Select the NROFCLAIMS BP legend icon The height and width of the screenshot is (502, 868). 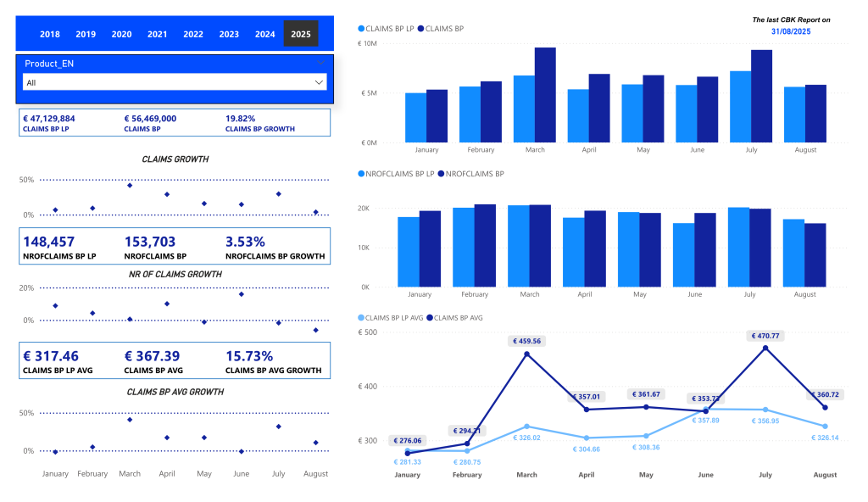[x=440, y=174]
